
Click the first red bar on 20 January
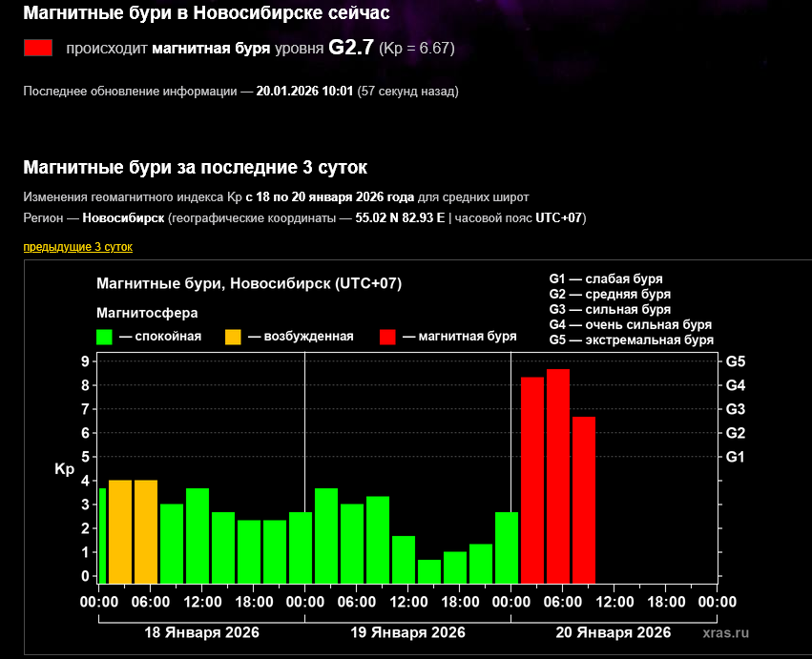532,478
